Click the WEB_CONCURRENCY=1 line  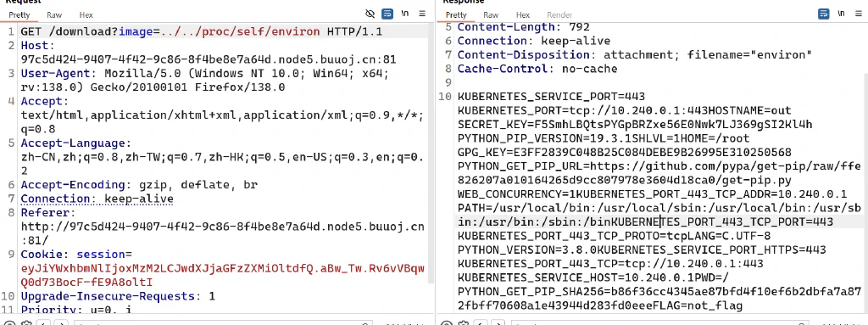(x=652, y=194)
